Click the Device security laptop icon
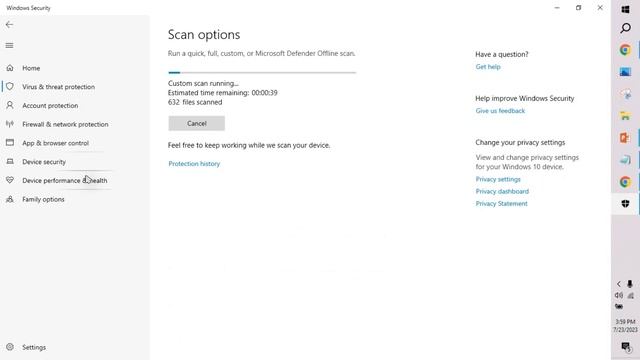This screenshot has height=360, width=640. [x=10, y=162]
